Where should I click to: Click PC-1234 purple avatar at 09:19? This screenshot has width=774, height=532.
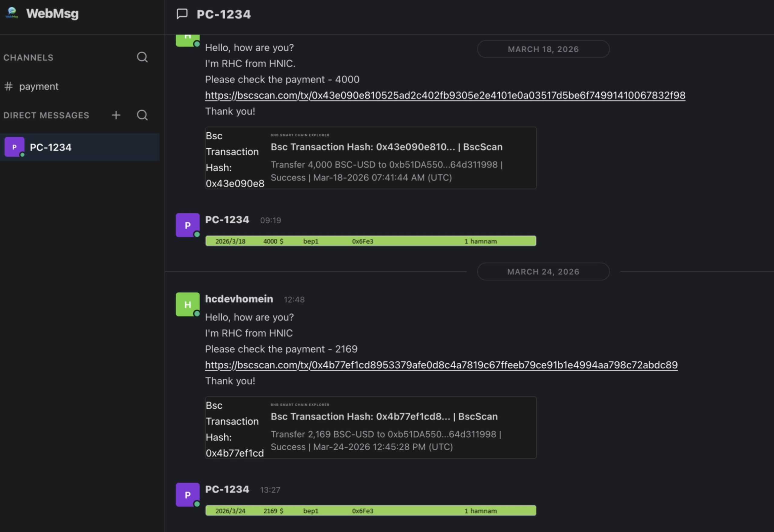coord(187,225)
